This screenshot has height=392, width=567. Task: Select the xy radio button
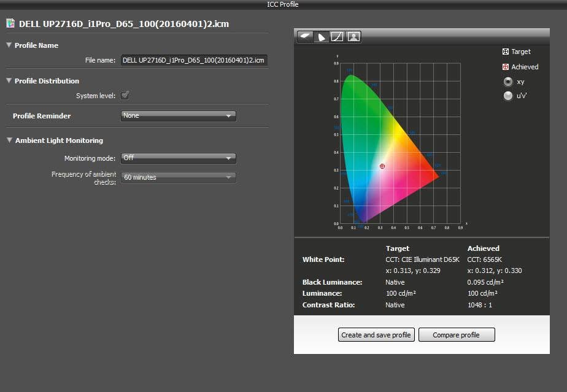(x=508, y=82)
